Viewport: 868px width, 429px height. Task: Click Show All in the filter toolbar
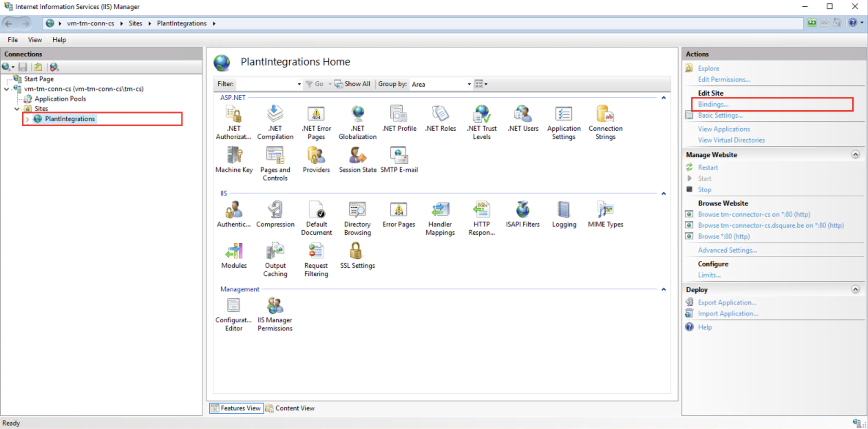(353, 84)
